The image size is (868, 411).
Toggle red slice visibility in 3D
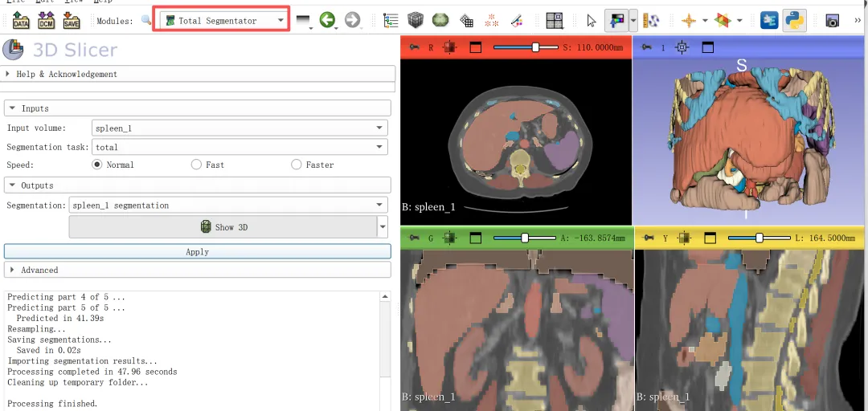click(449, 47)
